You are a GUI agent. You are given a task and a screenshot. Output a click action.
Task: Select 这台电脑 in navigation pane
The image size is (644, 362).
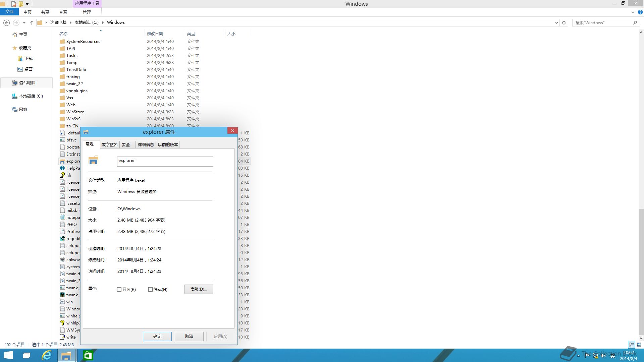coord(27,83)
